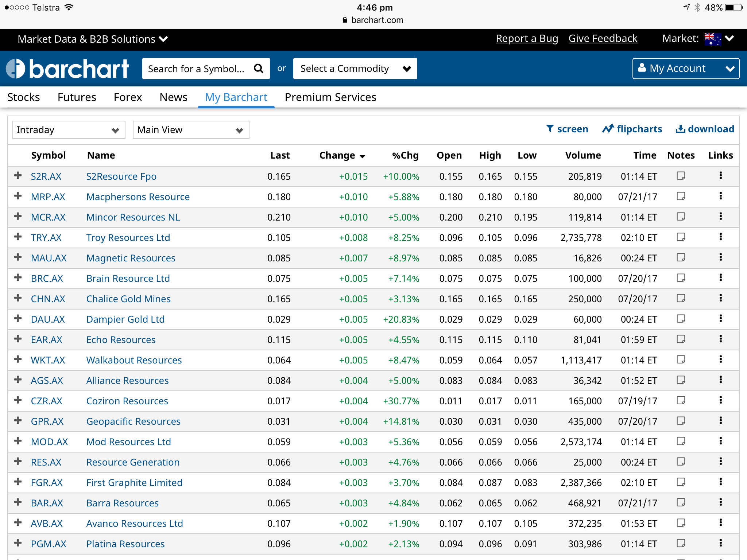Open links menu dots for MCR.AX
The height and width of the screenshot is (560, 747).
click(x=720, y=217)
